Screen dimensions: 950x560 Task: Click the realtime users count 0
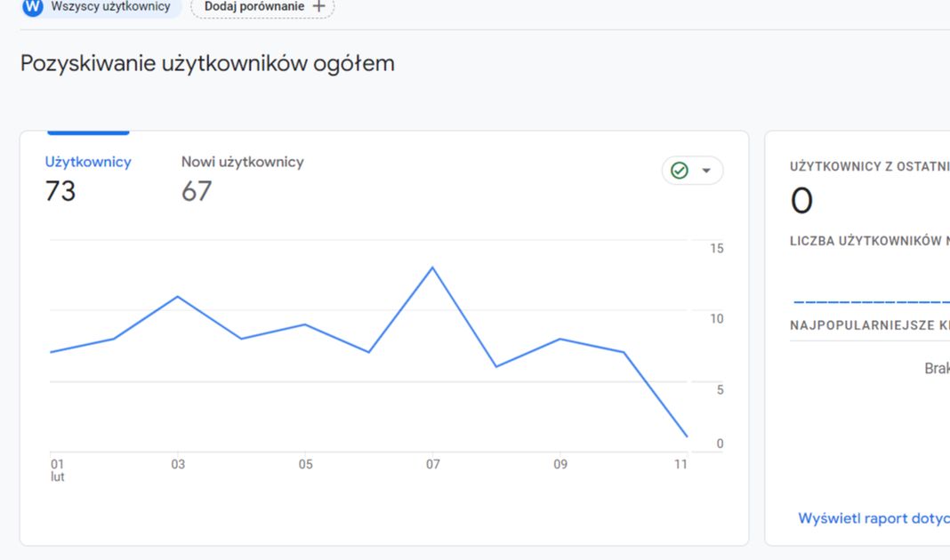point(801,202)
